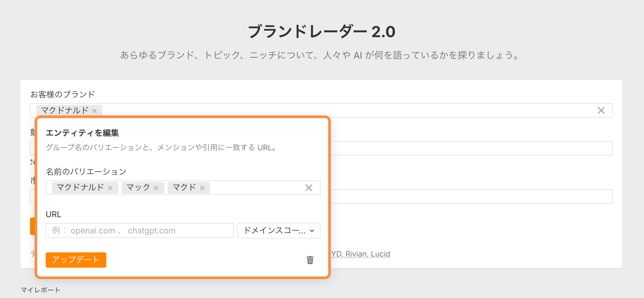Delete the entity using trash icon
The width and height of the screenshot is (644, 298).
(310, 260)
